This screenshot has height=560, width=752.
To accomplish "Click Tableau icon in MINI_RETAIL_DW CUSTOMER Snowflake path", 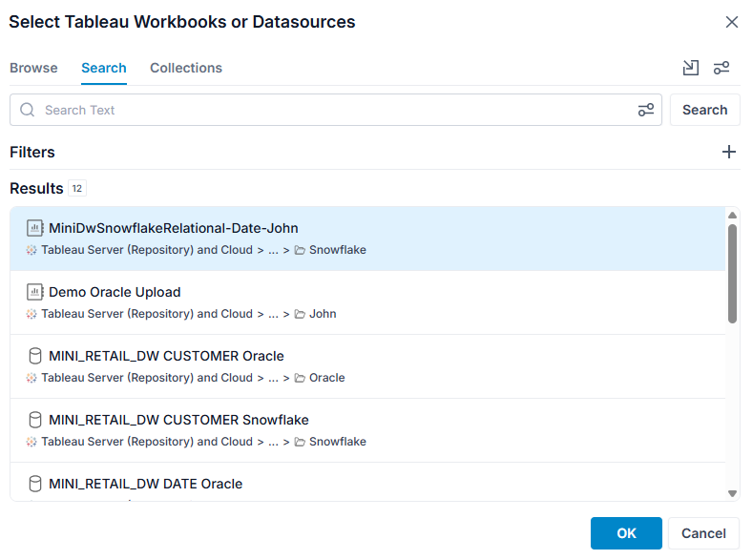I will click(x=31, y=441).
